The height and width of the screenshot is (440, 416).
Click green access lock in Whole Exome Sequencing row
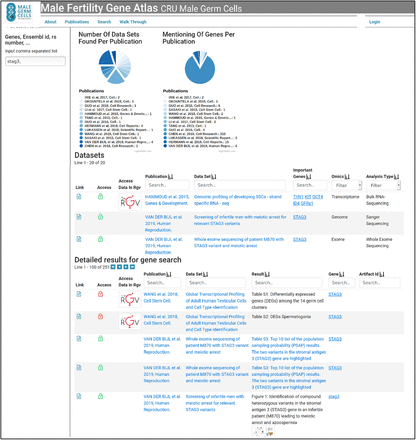tap(100, 239)
